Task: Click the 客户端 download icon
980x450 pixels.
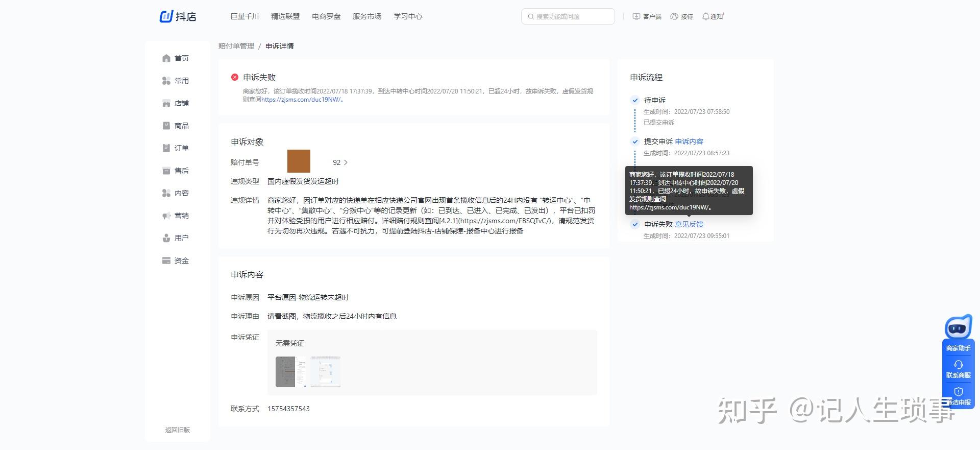Action: pyautogui.click(x=636, y=16)
